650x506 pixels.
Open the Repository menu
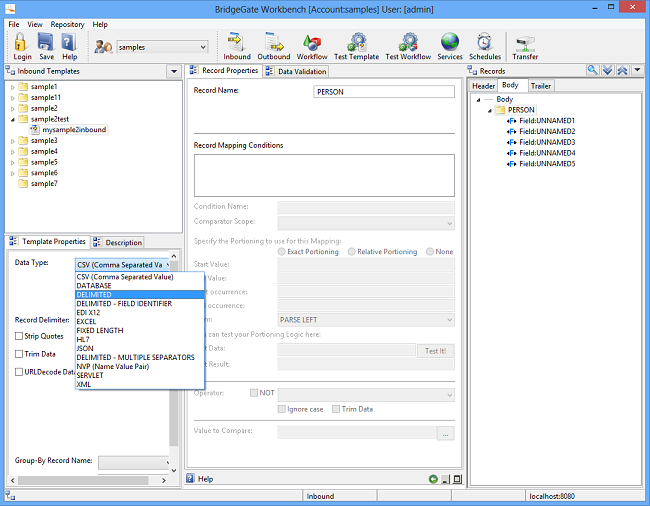[67, 24]
